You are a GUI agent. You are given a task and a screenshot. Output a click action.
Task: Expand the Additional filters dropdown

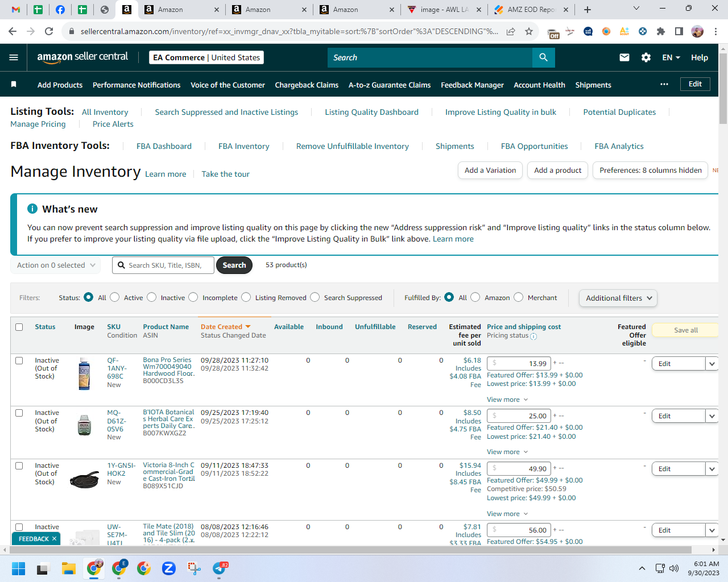tap(618, 298)
